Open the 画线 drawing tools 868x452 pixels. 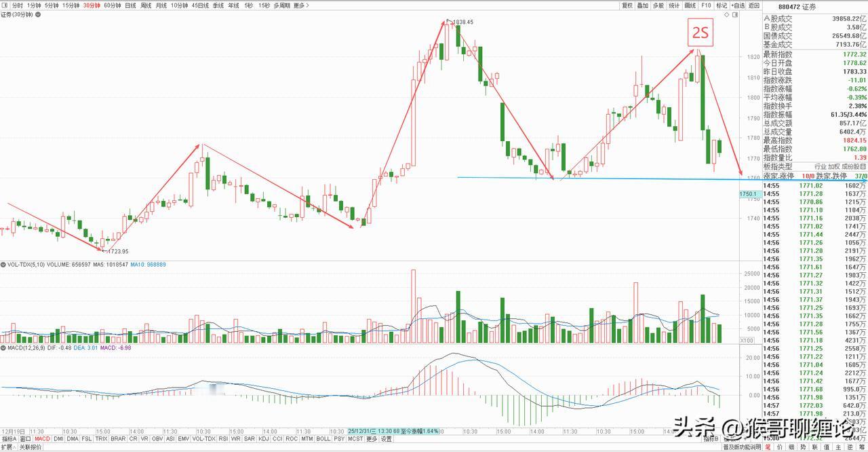pyautogui.click(x=690, y=5)
